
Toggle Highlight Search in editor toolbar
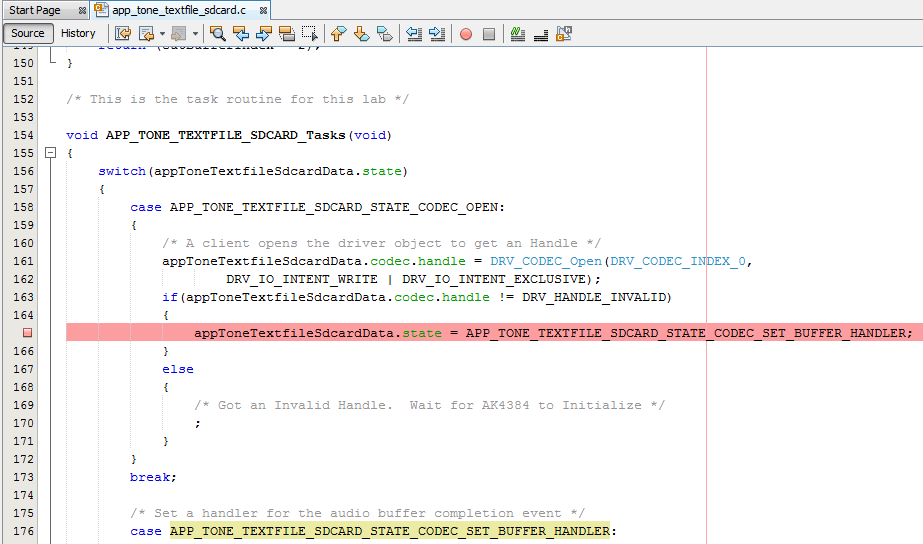tap(287, 33)
